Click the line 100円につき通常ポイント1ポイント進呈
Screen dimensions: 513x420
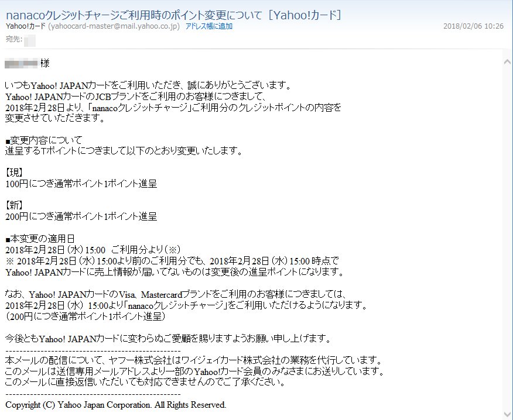[x=81, y=184]
